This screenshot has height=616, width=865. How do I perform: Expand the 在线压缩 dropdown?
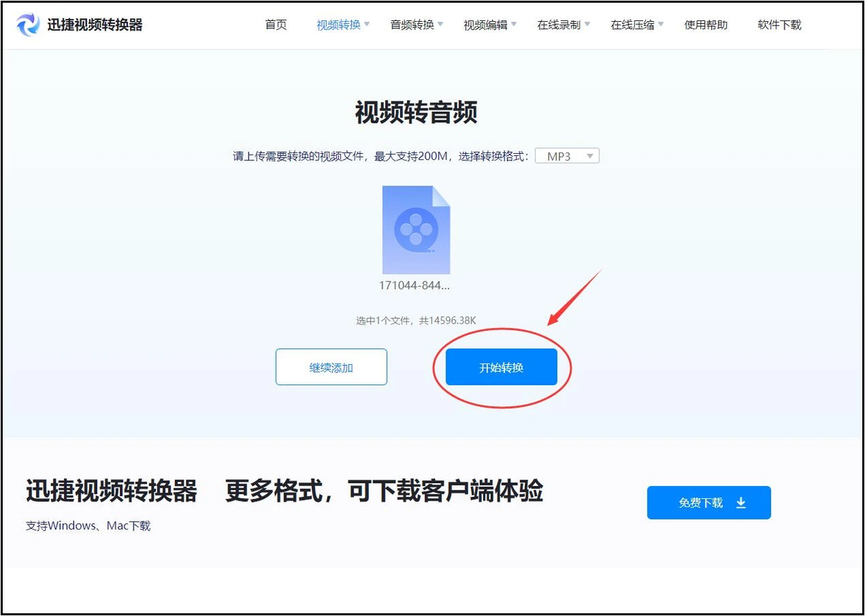coord(660,24)
